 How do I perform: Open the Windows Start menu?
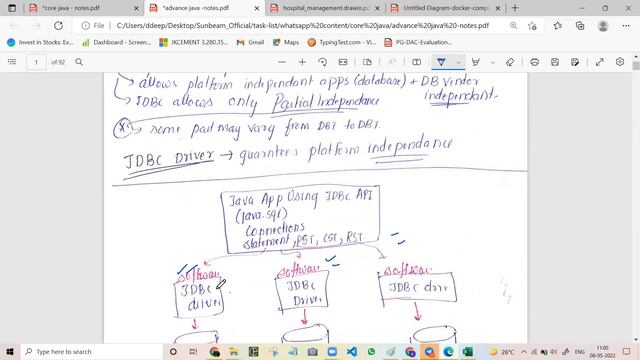10,351
